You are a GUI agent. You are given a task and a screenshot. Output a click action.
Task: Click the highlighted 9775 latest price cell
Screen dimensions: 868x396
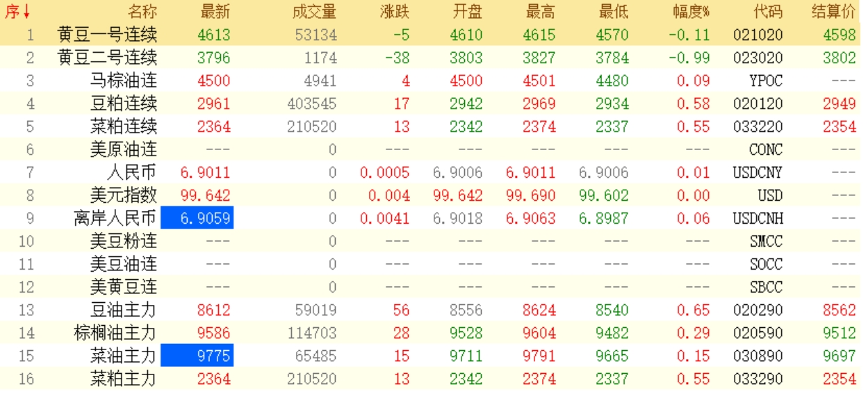click(197, 356)
